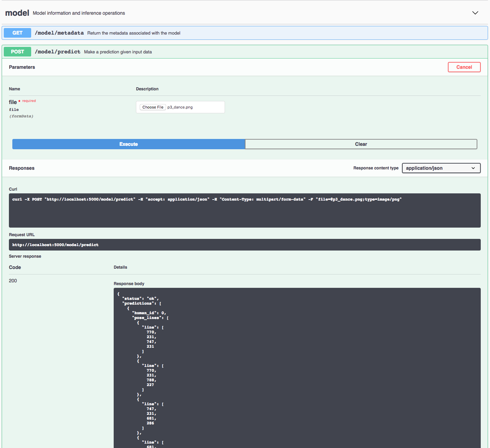Click the value 286 in JSON
490x448 pixels.
(150, 423)
